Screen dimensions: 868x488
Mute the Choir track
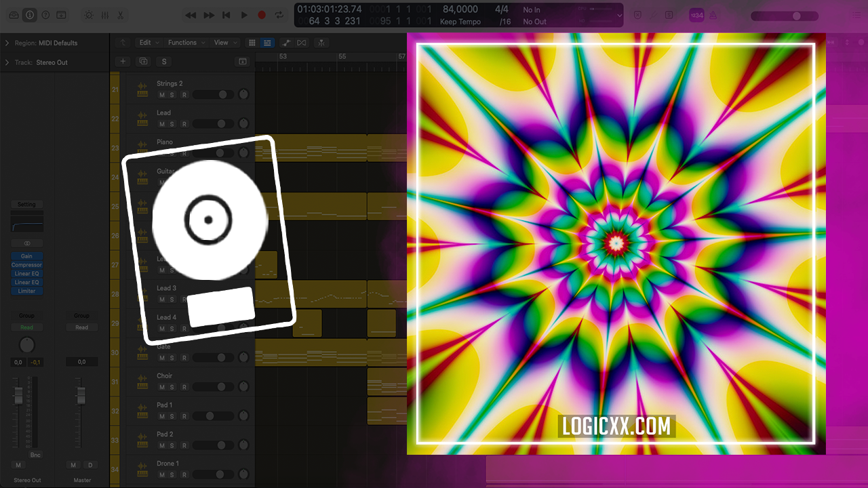pos(161,387)
